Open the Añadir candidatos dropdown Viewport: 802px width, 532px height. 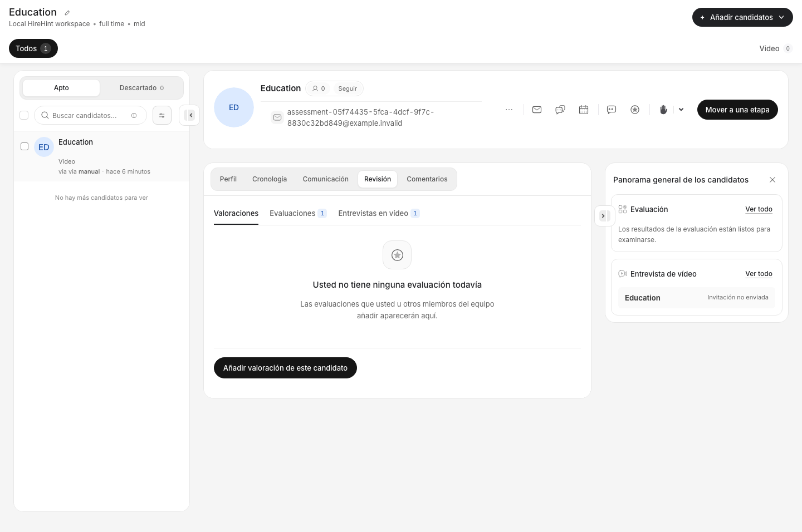click(x=742, y=17)
